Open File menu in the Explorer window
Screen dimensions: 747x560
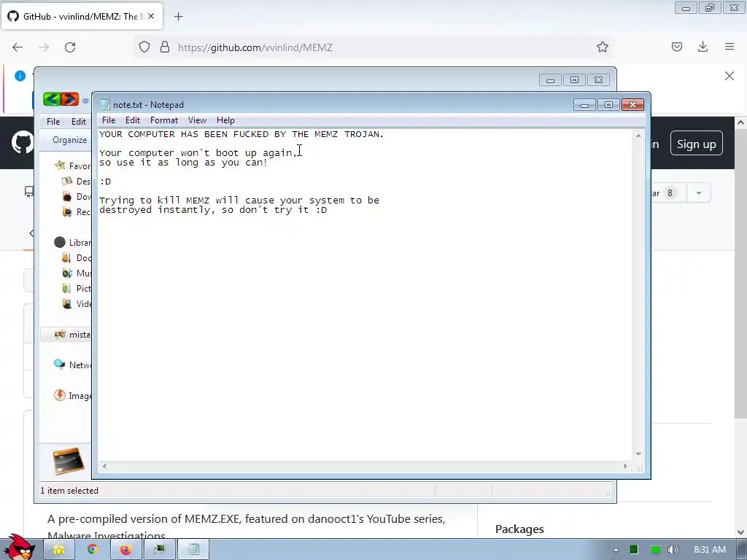[x=53, y=122]
